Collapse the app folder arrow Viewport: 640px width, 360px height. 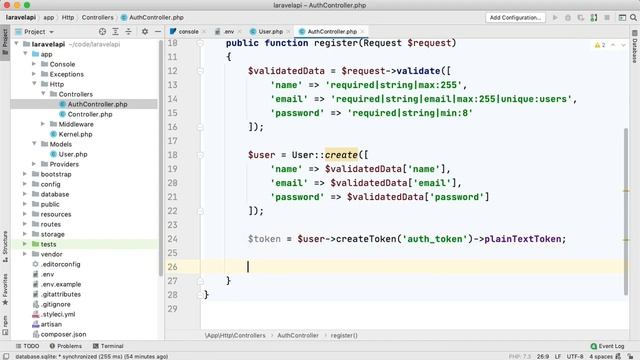click(25, 54)
